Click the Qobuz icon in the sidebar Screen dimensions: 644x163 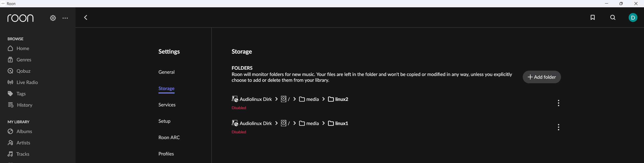10,71
